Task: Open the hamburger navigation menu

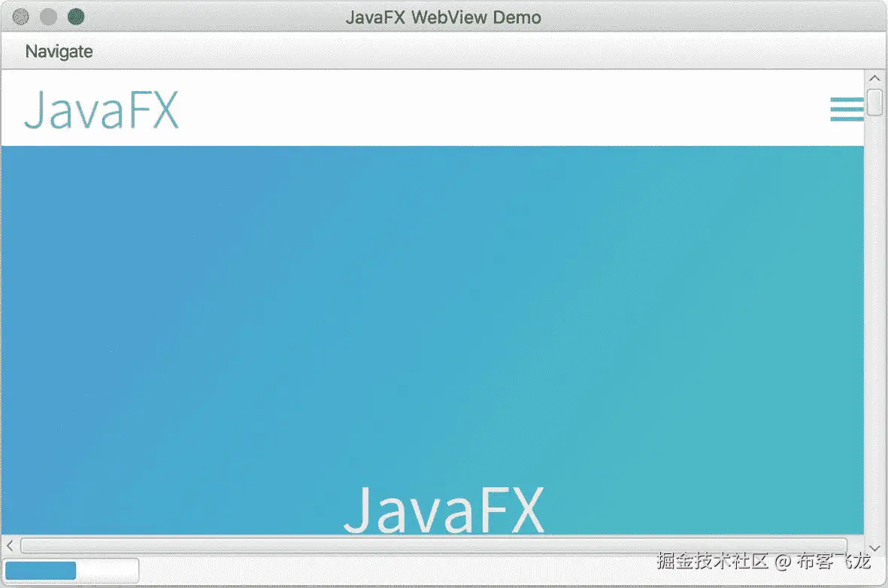Action: tap(847, 110)
